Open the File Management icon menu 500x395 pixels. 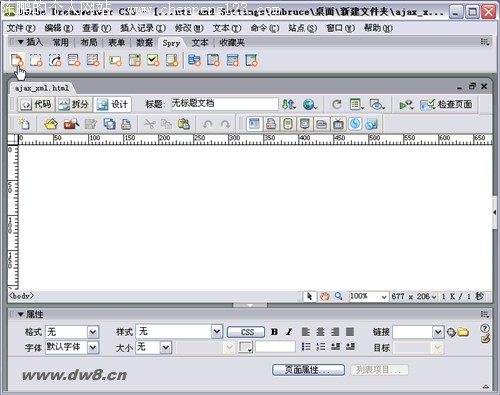(x=289, y=105)
